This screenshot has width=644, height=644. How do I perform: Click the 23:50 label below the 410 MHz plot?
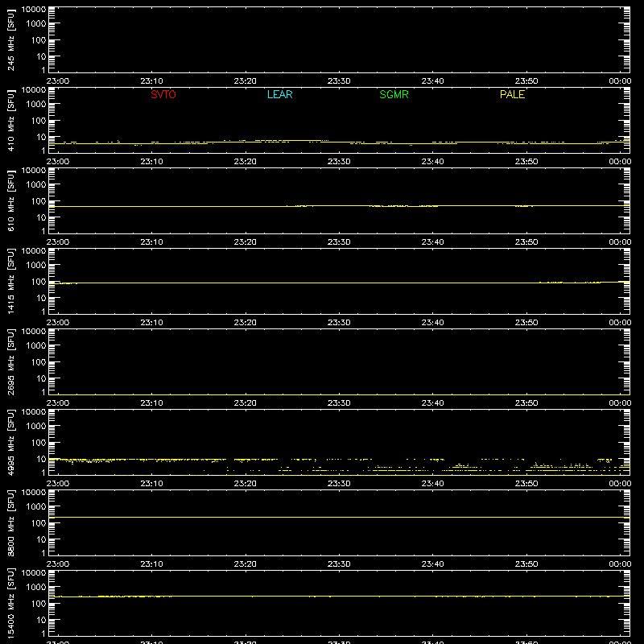point(526,162)
